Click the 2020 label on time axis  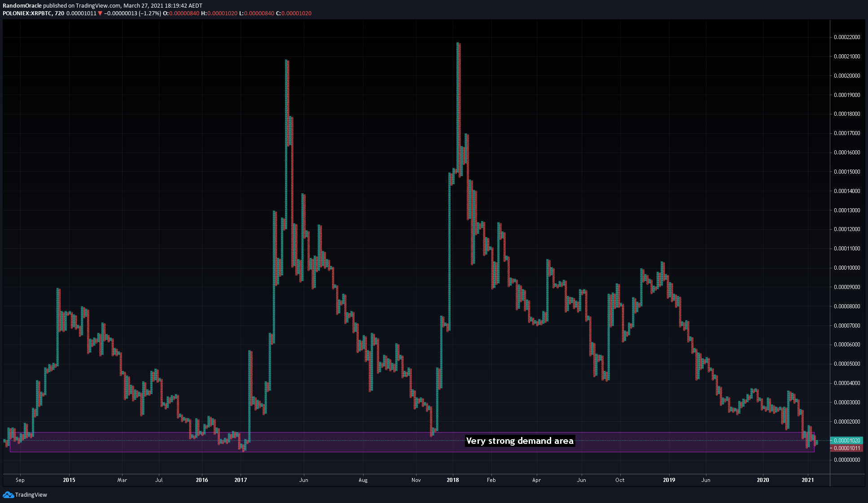click(x=763, y=480)
